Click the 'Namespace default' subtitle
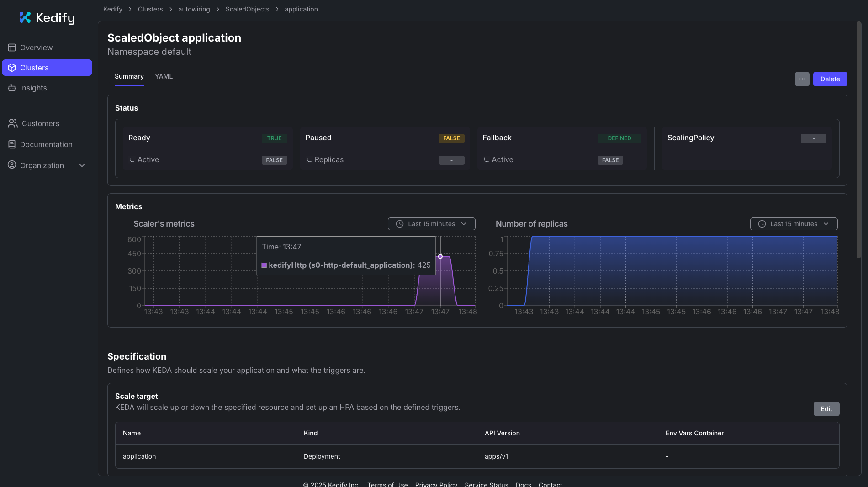Viewport: 868px width, 487px height. pyautogui.click(x=149, y=52)
